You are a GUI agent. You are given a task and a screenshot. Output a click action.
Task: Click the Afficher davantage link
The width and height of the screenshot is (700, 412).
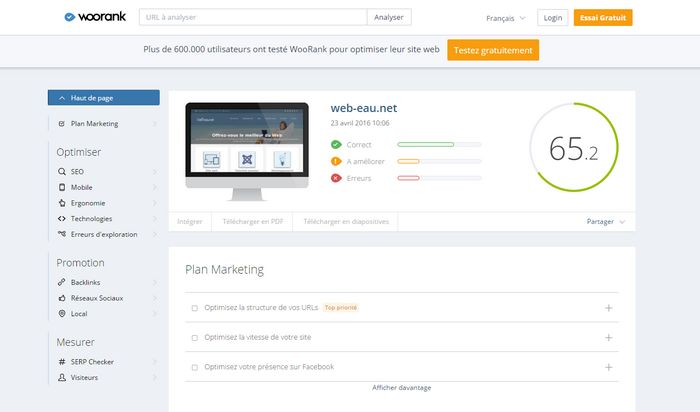pyautogui.click(x=402, y=387)
